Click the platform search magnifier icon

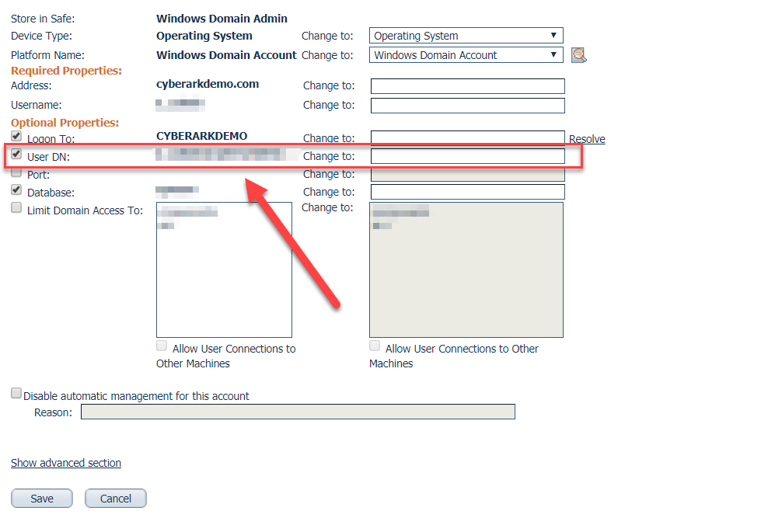click(578, 55)
